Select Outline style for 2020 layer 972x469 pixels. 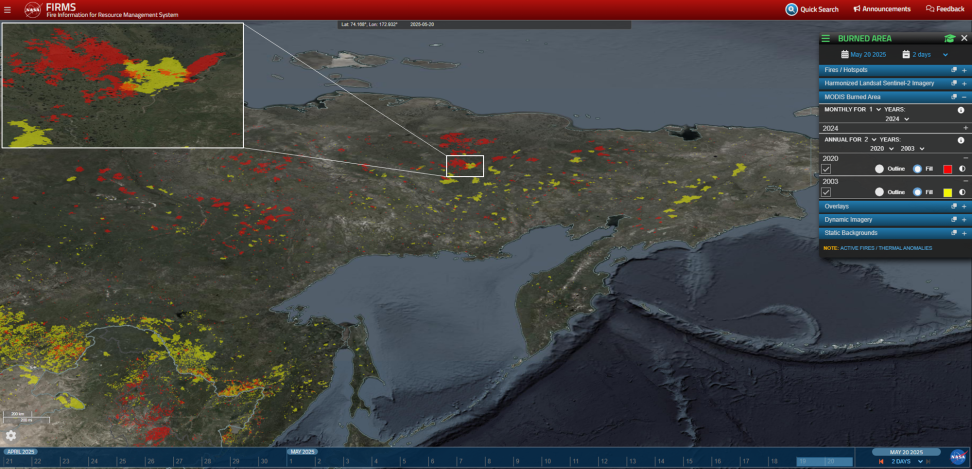click(x=879, y=169)
